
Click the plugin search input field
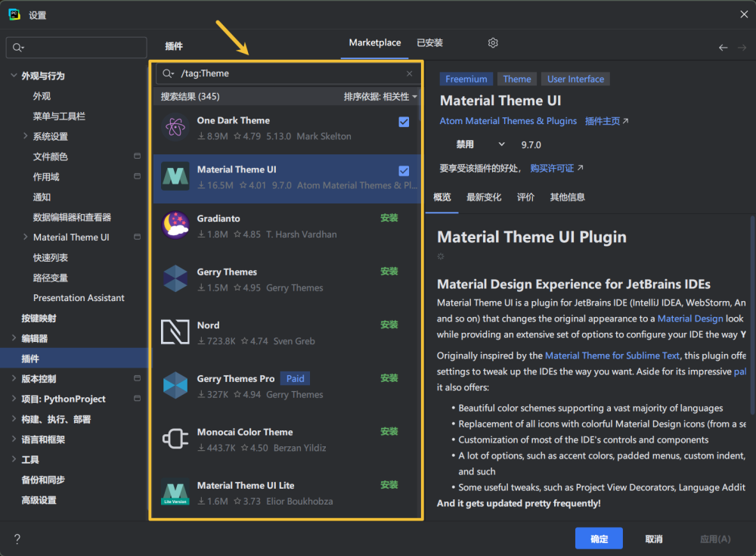(x=287, y=73)
